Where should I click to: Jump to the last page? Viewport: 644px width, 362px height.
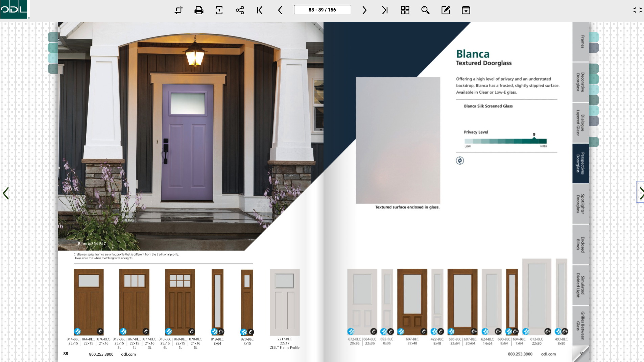click(x=384, y=10)
